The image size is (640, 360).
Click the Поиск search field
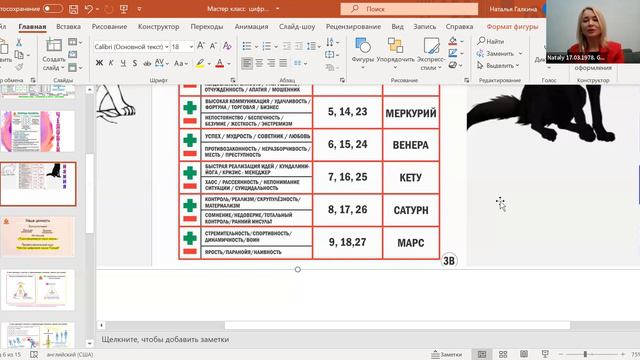click(409, 9)
